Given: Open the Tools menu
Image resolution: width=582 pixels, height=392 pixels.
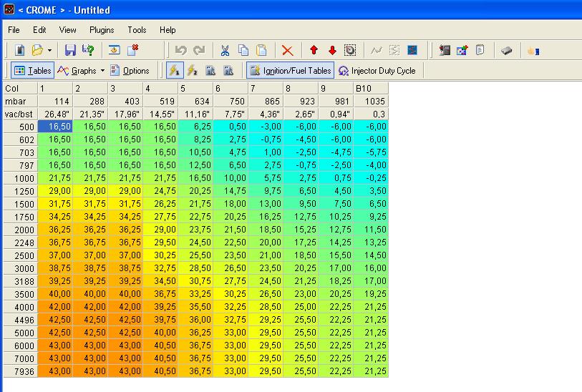Looking at the screenshot, I should (x=137, y=30).
